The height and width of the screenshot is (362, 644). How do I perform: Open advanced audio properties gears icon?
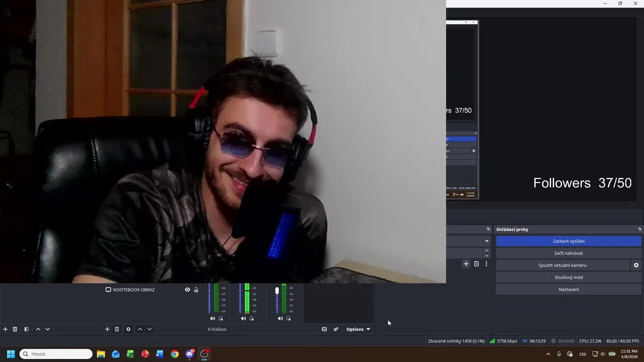pos(336,329)
